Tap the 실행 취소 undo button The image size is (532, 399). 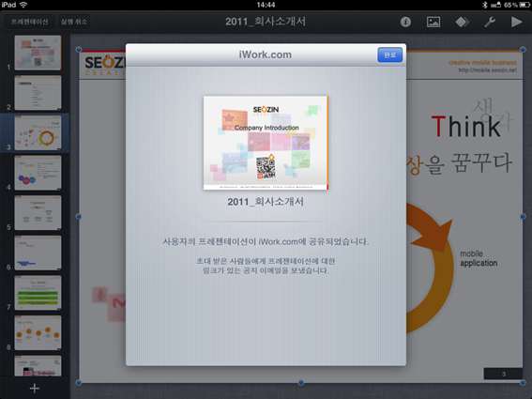[74, 22]
